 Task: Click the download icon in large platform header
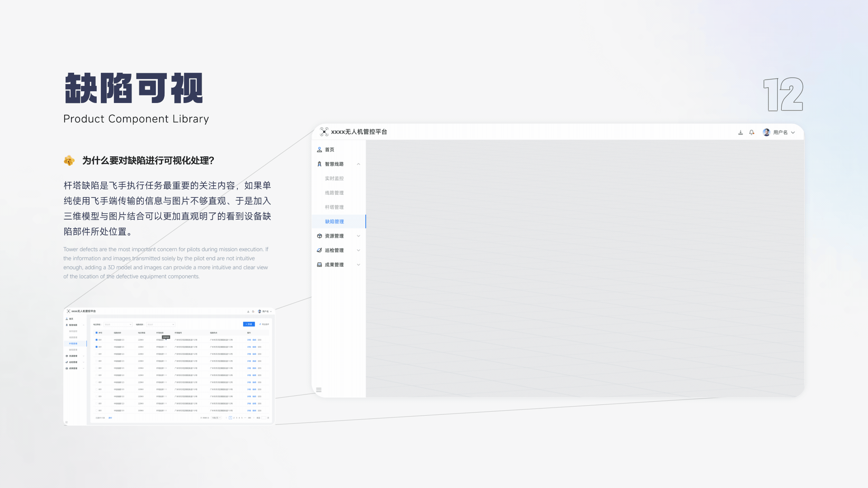tap(741, 132)
